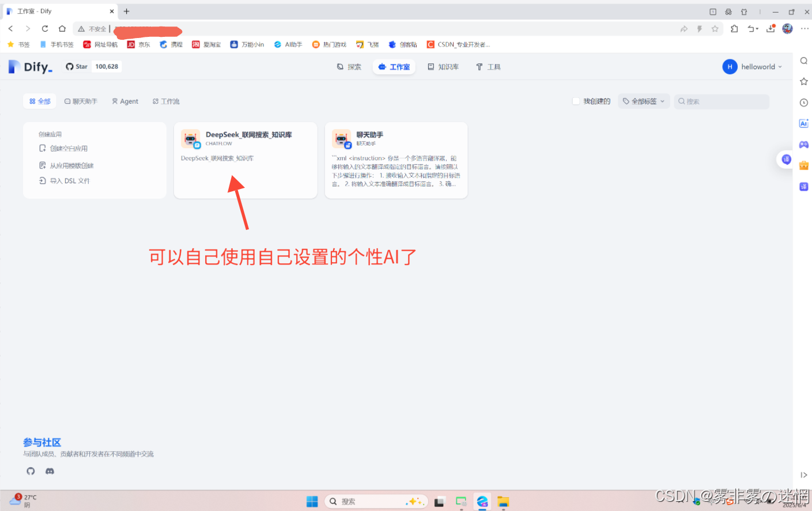Open the GitHub community link
812x511 pixels.
[31, 471]
